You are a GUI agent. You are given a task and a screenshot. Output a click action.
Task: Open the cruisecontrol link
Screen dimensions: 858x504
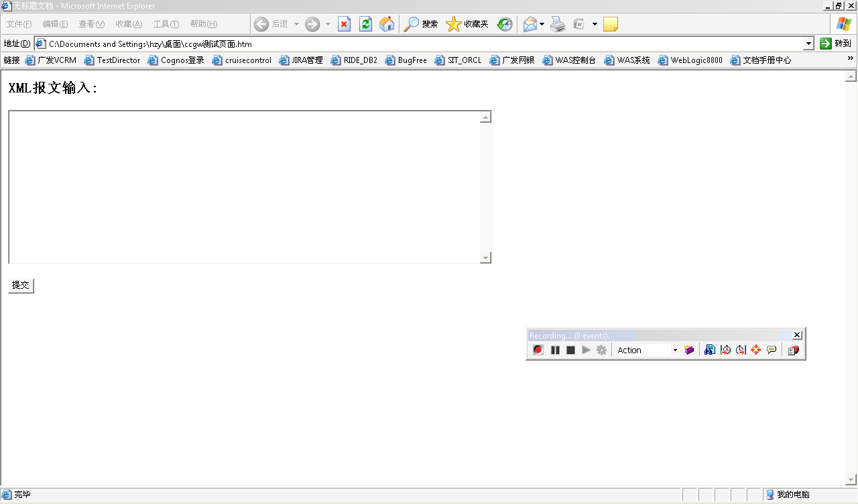coord(242,60)
